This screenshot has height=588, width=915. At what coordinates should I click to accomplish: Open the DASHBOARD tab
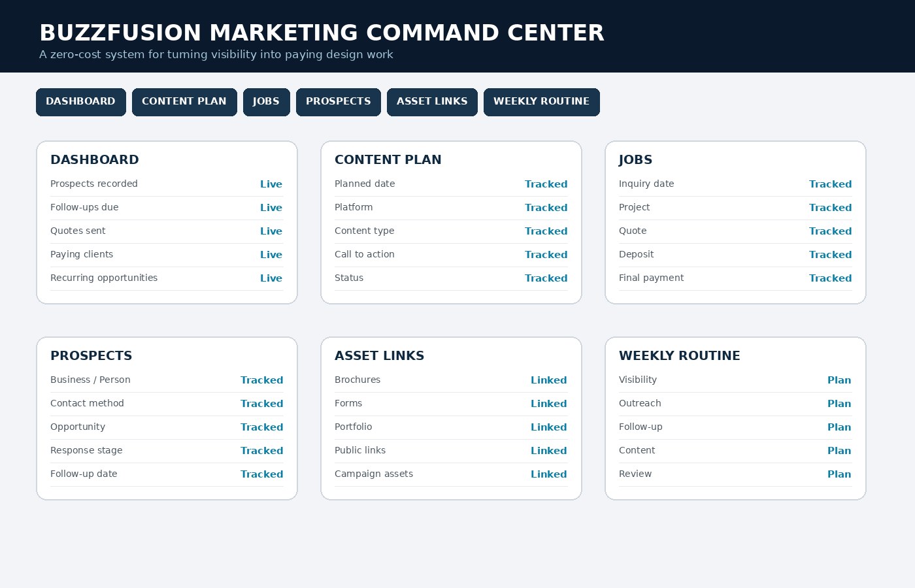click(x=81, y=102)
